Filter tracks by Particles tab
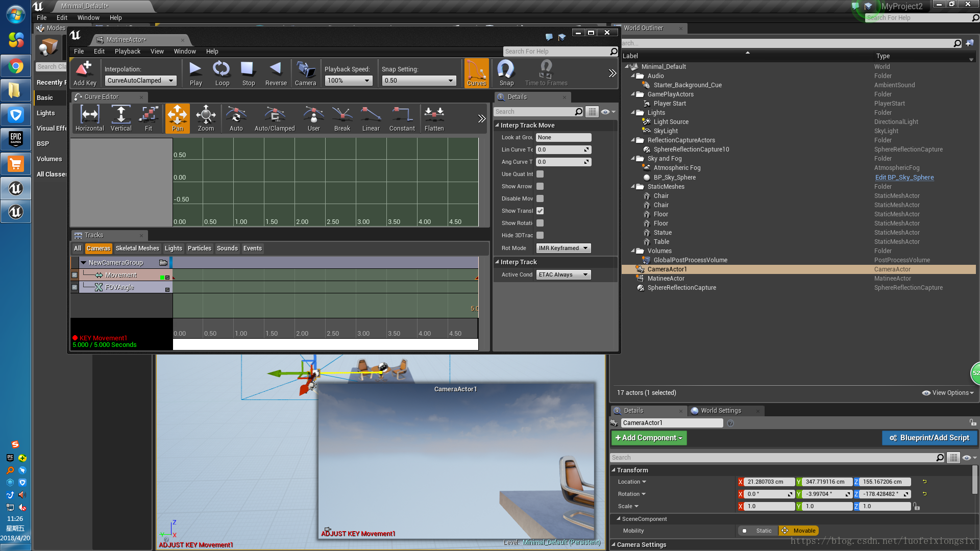The width and height of the screenshot is (980, 551). [x=199, y=248]
